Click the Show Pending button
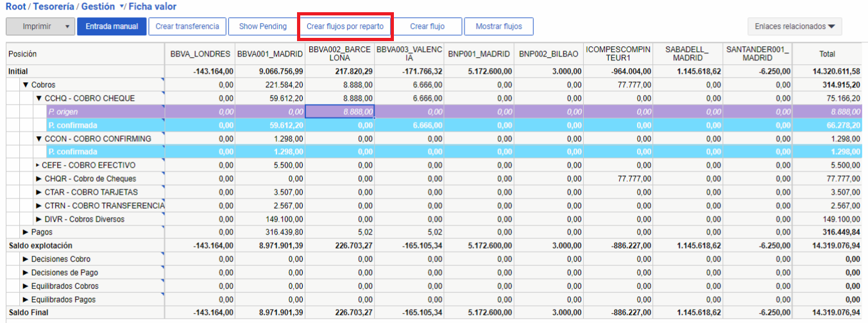The width and height of the screenshot is (868, 323). pyautogui.click(x=262, y=26)
